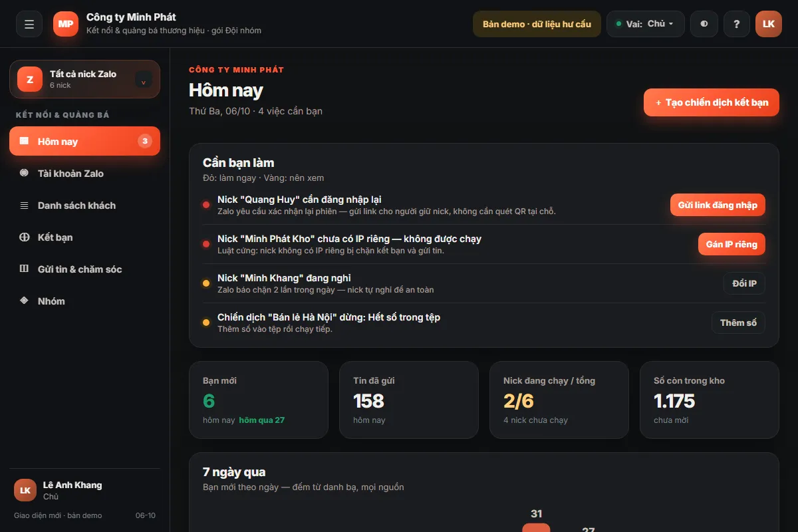Screen dimensions: 798x532
Task: Click Tạo chiến dịch kết bạn button
Action: [x=711, y=102]
